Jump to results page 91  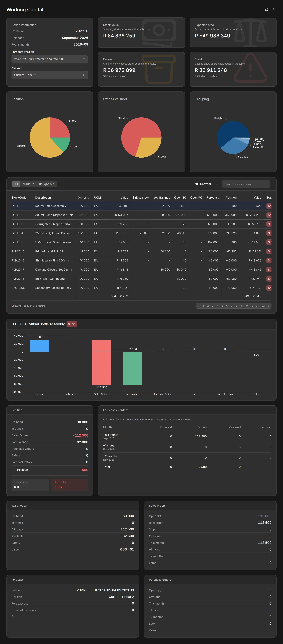click(x=257, y=306)
